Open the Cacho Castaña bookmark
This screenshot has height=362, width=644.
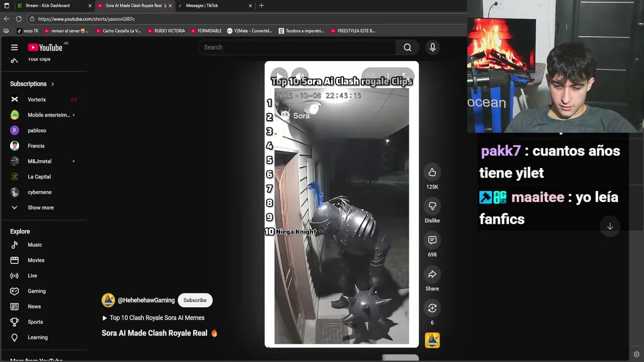coord(117,31)
